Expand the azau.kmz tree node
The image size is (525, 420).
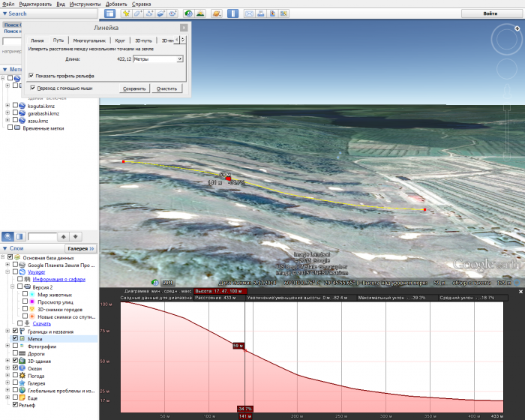[7, 120]
